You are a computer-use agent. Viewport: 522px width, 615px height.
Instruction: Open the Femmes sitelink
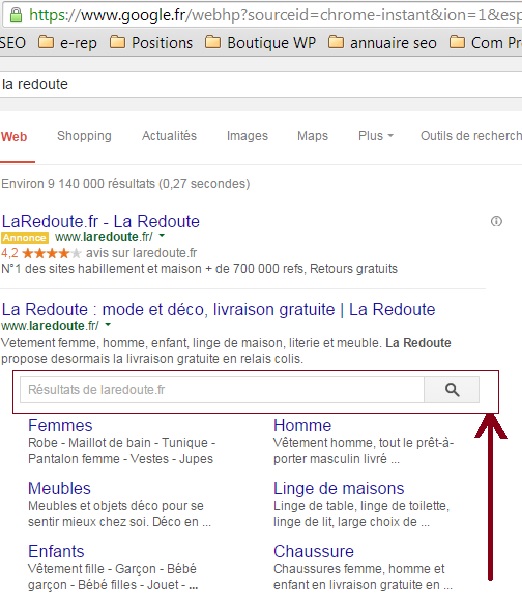[60, 426]
